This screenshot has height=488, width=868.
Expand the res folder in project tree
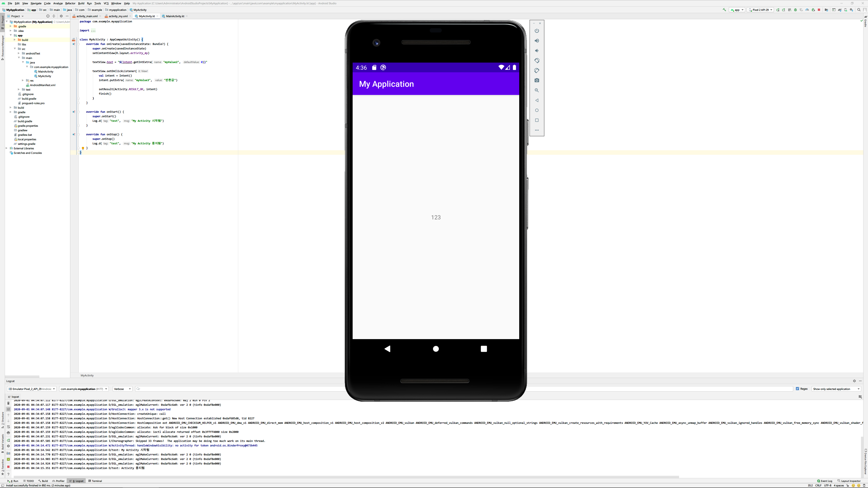point(23,80)
